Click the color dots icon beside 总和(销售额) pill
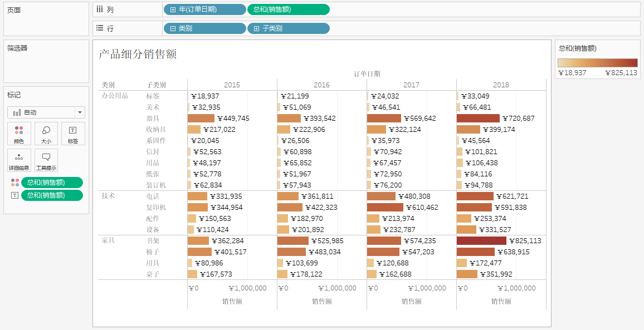644x330 pixels. [x=14, y=183]
